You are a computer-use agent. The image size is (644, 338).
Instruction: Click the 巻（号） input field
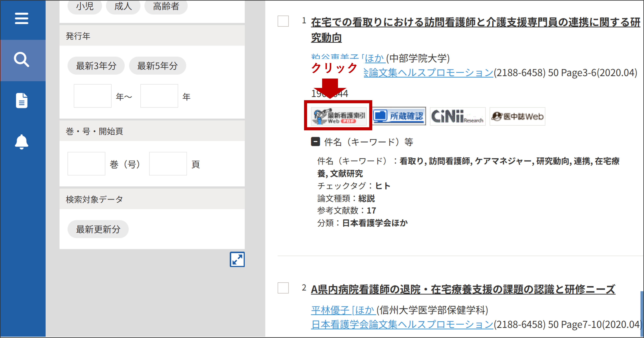(x=86, y=164)
